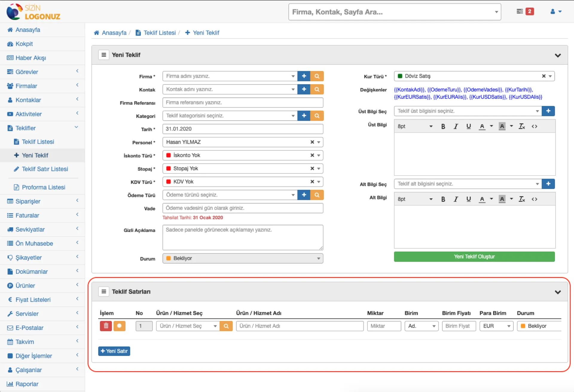Click Yeni Teklif Oluştur button
The image size is (574, 392).
[x=474, y=257]
